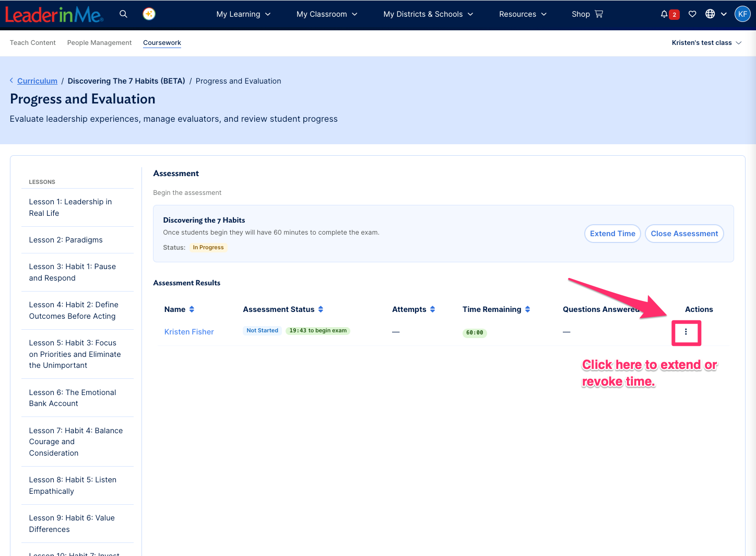Select Lesson 2: Paradigms
Image resolution: width=756 pixels, height=556 pixels.
point(77,240)
